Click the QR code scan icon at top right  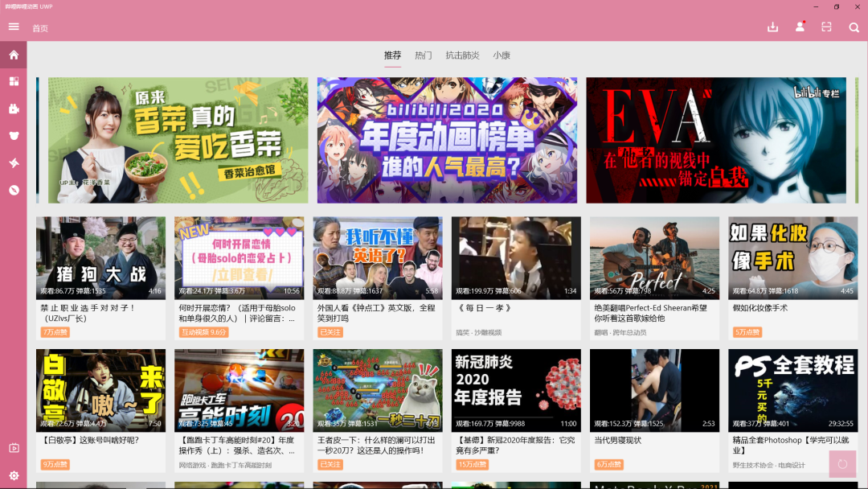[x=826, y=27]
